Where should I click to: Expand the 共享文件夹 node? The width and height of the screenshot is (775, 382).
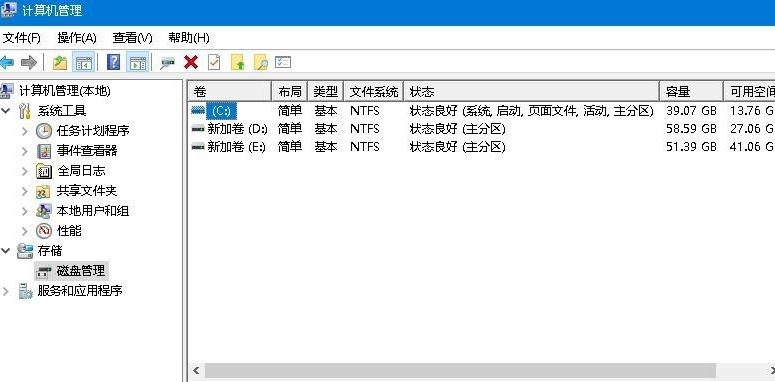(x=25, y=191)
